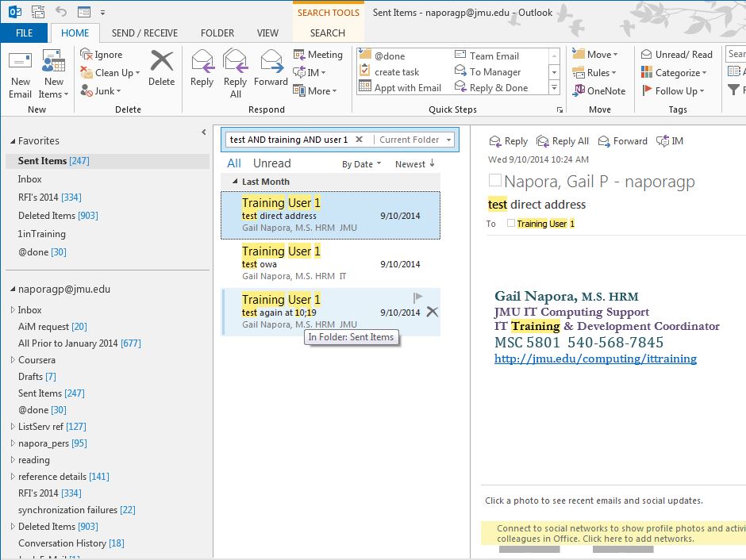
Task: Run the @done quick step
Action: pyautogui.click(x=383, y=56)
